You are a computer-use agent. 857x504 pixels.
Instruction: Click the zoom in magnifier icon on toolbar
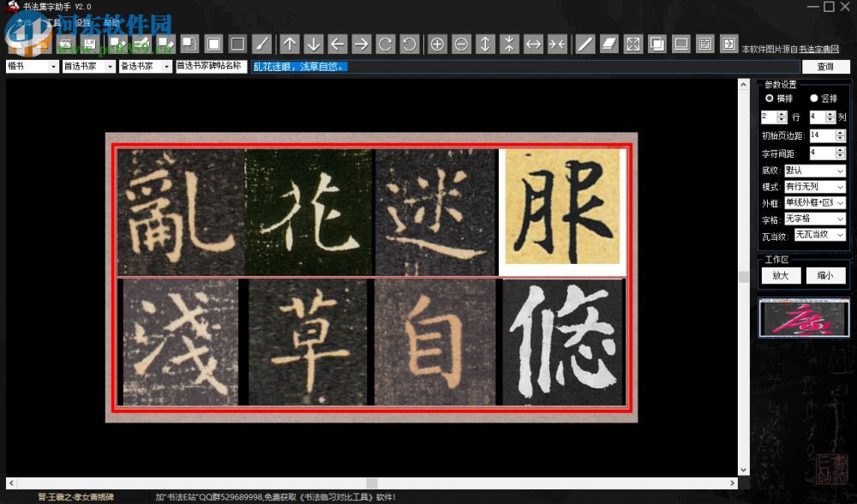439,44
